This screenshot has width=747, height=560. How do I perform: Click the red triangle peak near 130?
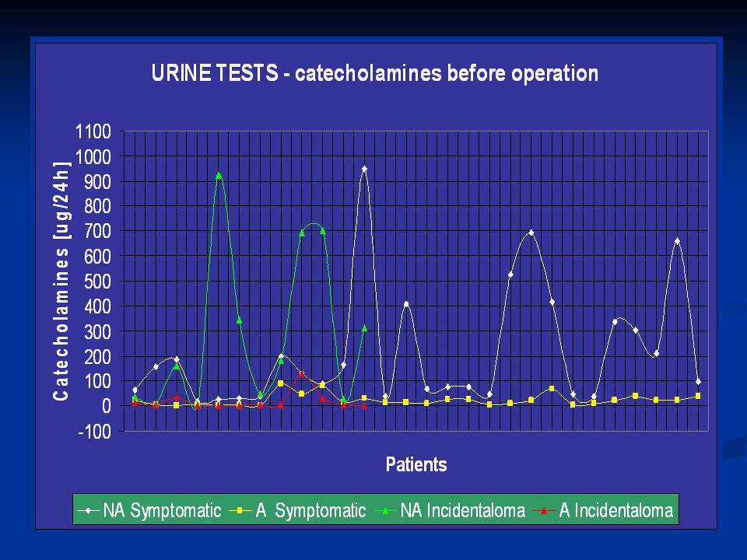point(302,373)
